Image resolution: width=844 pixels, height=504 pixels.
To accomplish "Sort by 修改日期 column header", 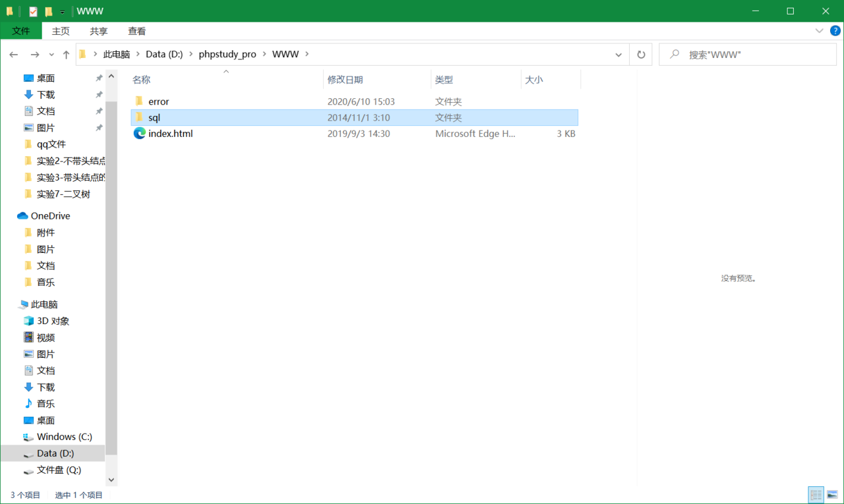I will [x=377, y=80].
